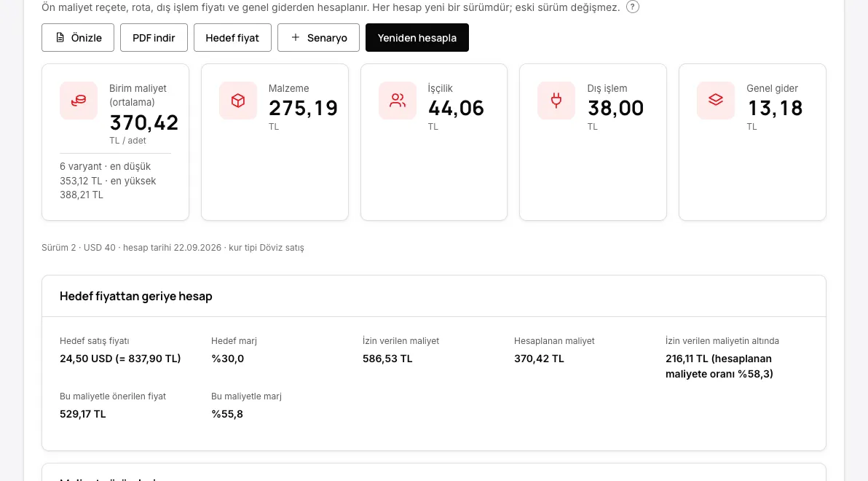
Task: Select the 586,53 TL allowed cost value
Action: (x=387, y=359)
